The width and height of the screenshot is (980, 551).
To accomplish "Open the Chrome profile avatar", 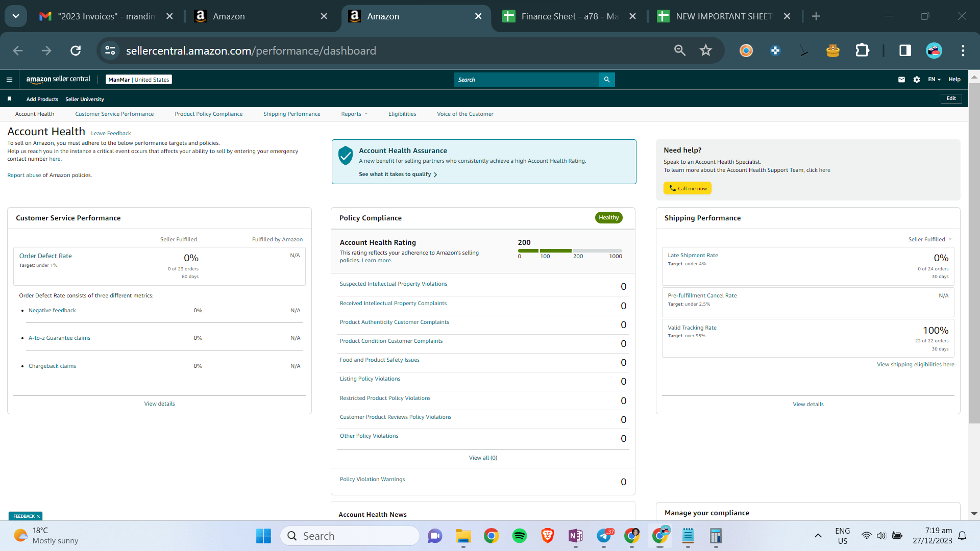I will tap(934, 51).
